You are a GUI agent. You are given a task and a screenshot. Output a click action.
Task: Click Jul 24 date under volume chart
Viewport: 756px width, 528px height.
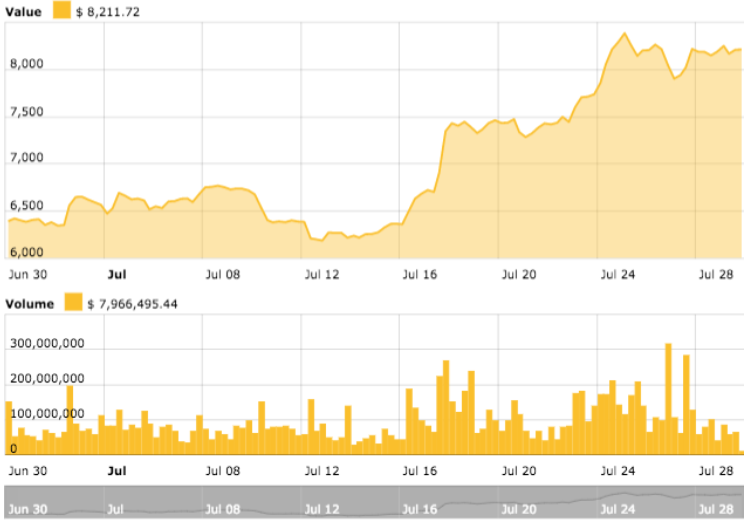tap(618, 471)
